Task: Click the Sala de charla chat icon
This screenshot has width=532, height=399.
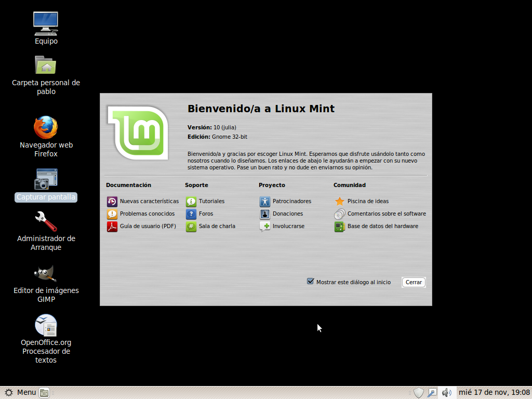Action: click(191, 227)
